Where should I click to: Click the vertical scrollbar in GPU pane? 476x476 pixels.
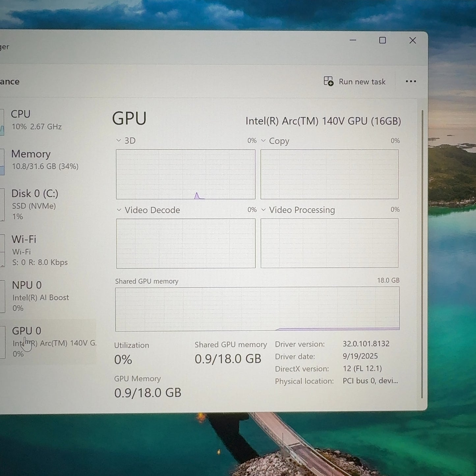coord(422,254)
